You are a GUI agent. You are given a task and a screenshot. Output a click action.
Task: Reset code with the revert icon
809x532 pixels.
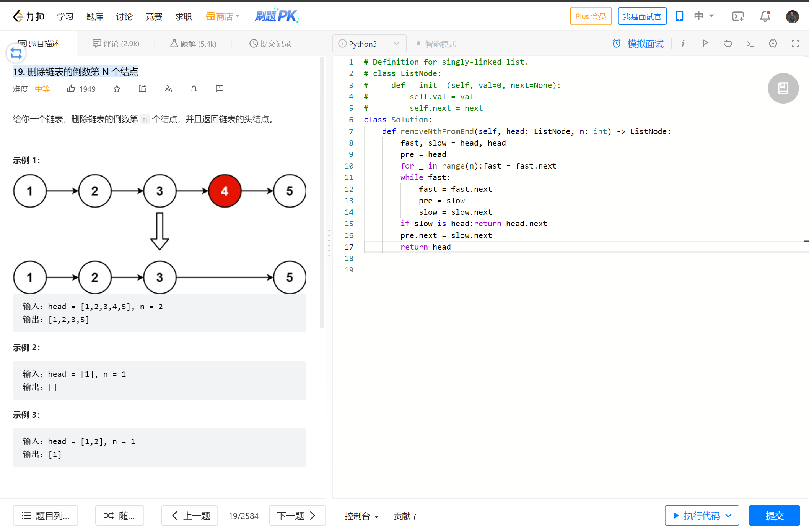[x=728, y=44]
